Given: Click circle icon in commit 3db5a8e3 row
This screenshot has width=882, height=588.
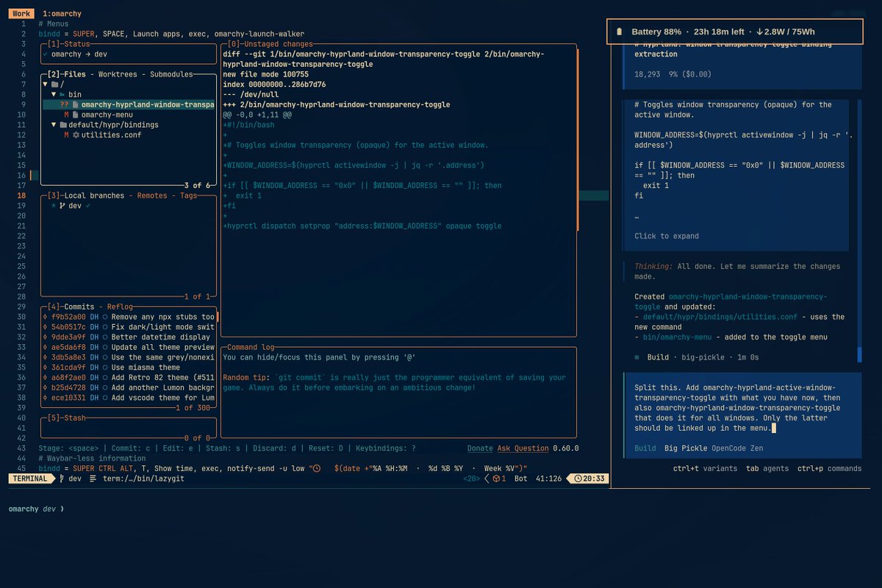Looking at the screenshot, I should pos(105,357).
